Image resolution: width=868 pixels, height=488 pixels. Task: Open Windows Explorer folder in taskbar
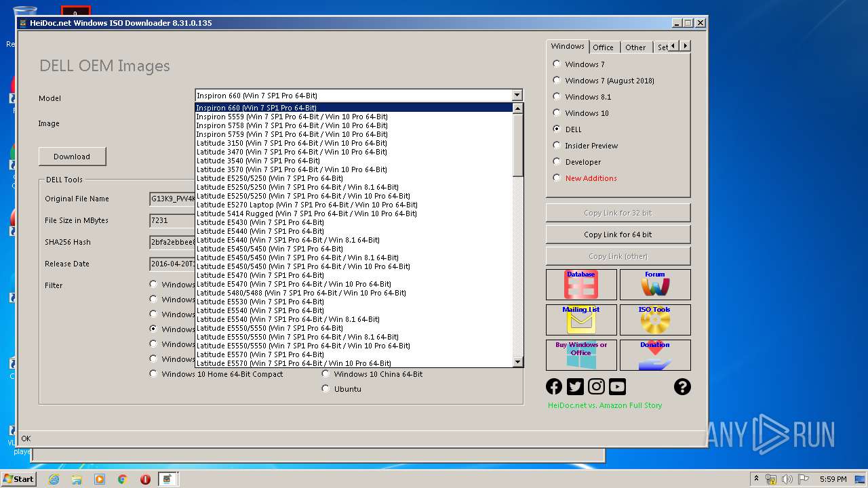click(77, 479)
